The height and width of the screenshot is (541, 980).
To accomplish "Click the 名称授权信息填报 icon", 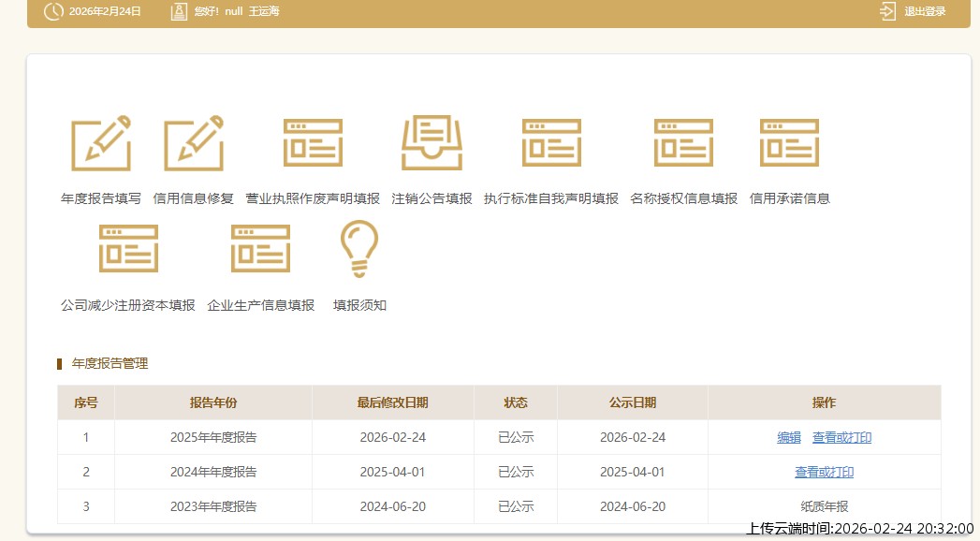I will (683, 143).
